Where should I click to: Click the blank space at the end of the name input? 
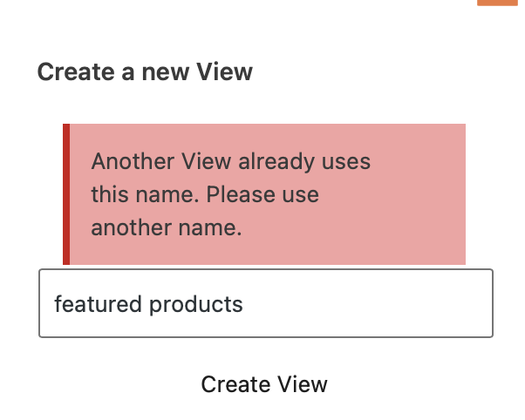tap(368, 303)
